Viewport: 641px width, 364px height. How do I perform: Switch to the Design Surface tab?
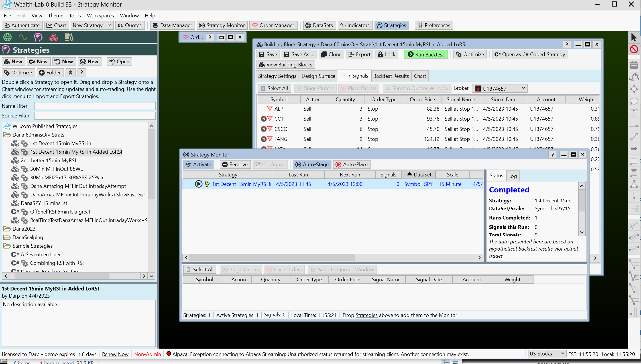click(318, 76)
